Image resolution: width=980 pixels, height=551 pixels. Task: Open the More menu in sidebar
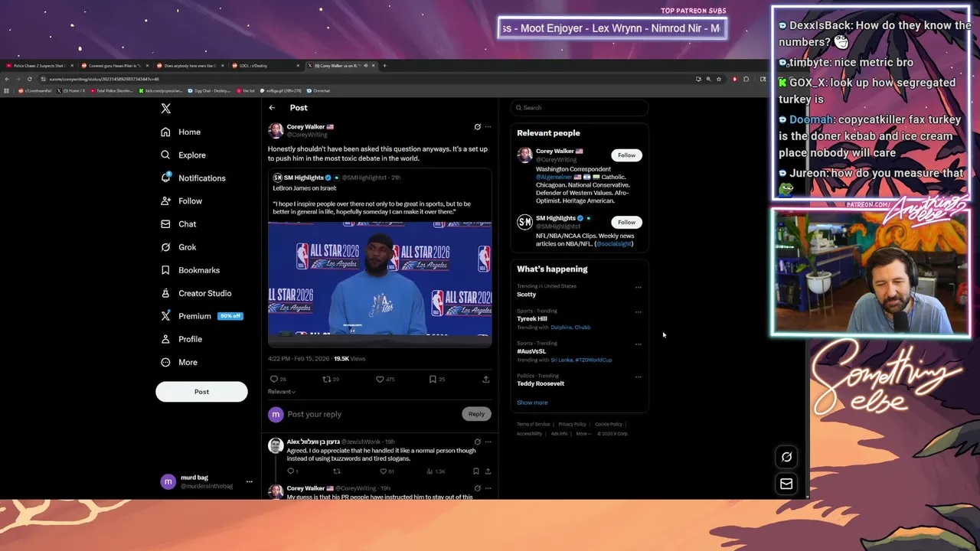pyautogui.click(x=180, y=362)
